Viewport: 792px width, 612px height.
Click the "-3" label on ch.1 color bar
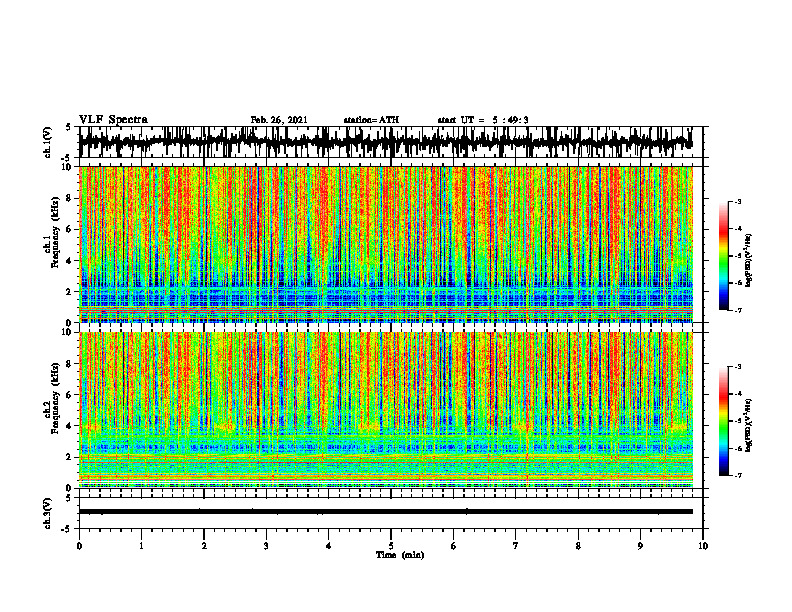click(x=738, y=202)
